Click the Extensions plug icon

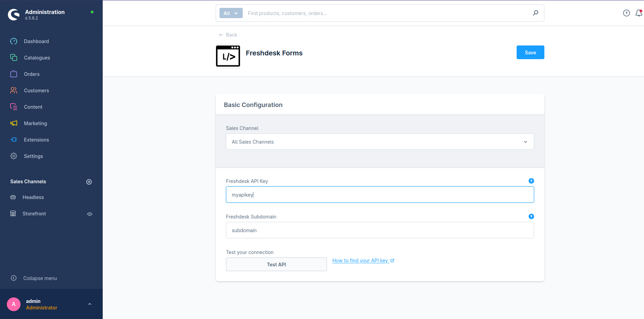tap(14, 140)
